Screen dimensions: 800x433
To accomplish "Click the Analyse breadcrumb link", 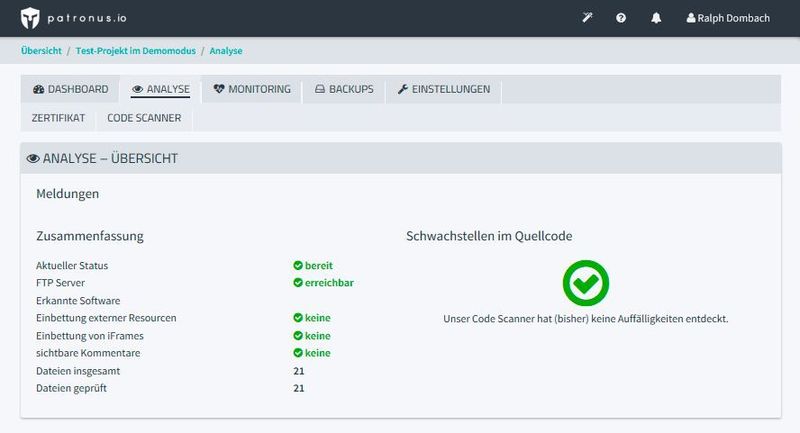I will click(x=226, y=50).
